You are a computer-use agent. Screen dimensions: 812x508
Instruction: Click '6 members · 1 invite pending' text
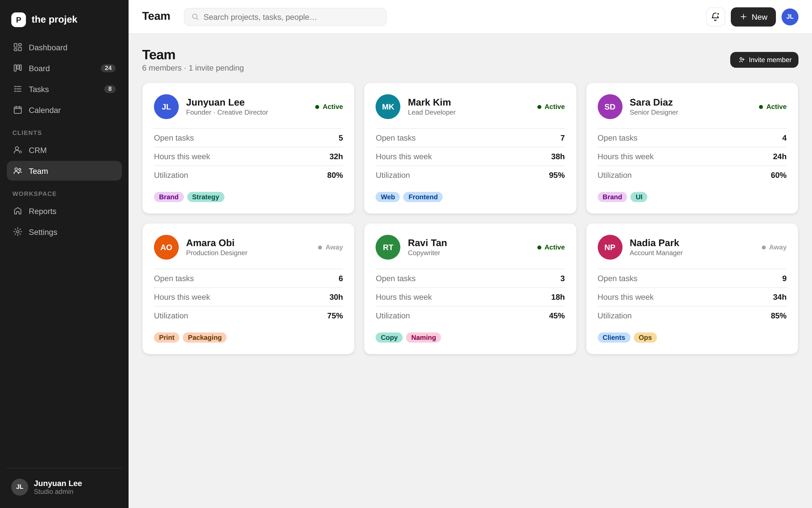(x=193, y=68)
